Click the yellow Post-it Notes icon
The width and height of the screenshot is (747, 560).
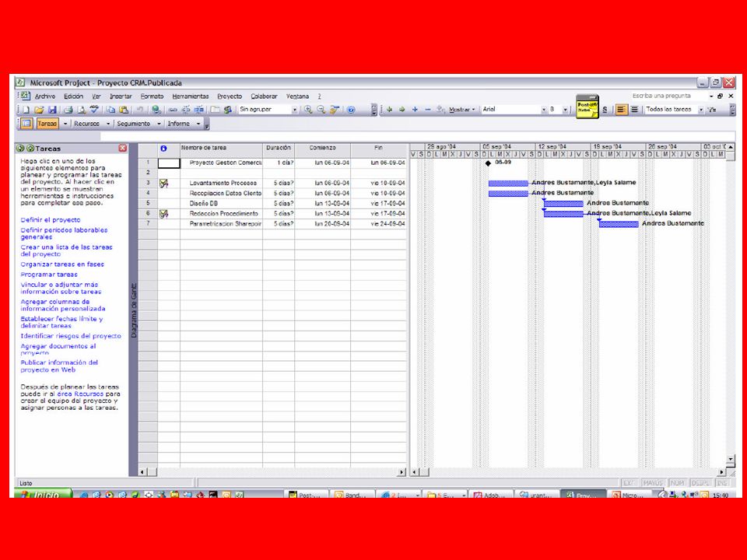pos(587,107)
